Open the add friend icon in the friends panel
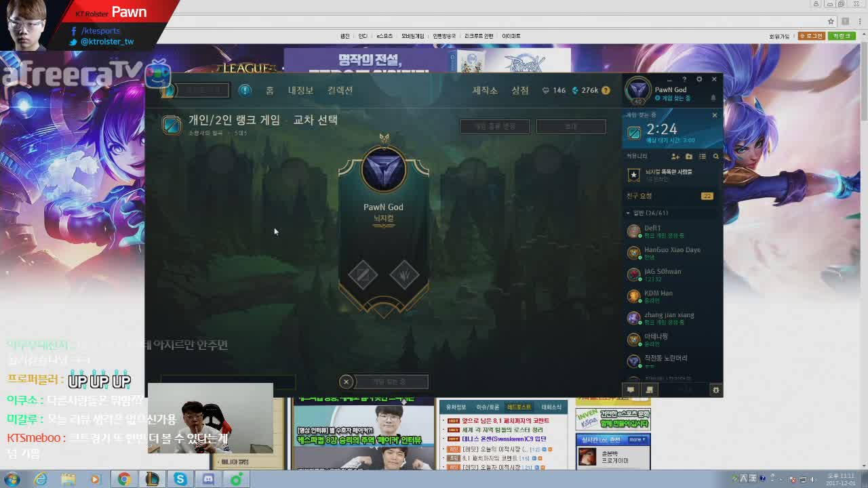 pos(675,156)
